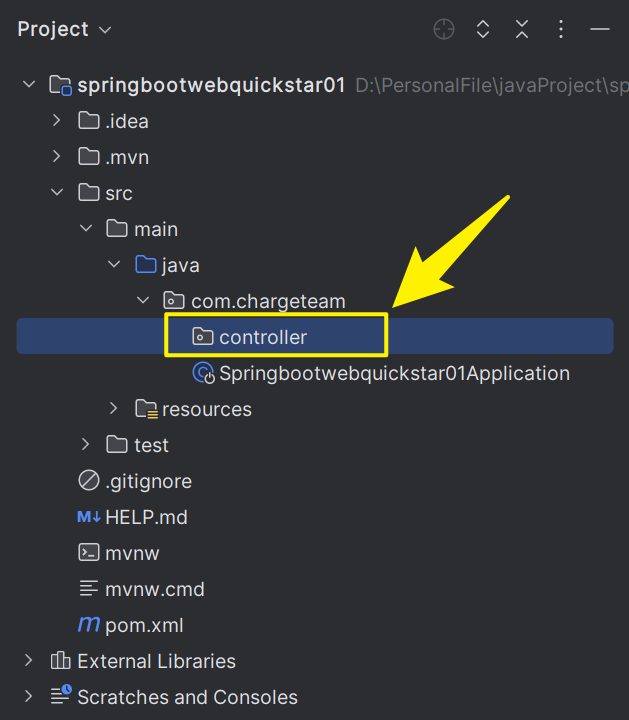Click the Markdown icon beside HELP.md

pos(89,517)
